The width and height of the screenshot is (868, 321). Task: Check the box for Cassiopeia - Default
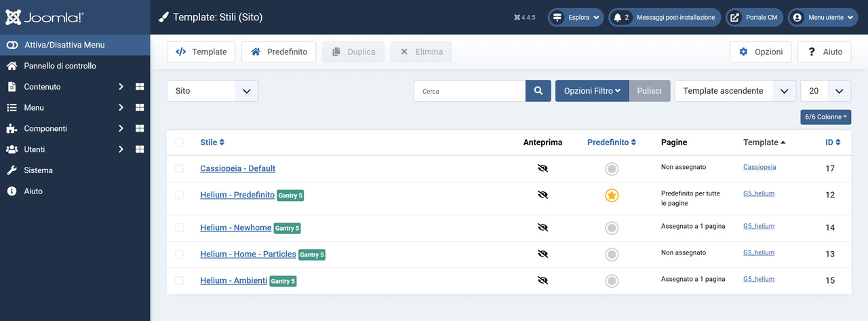coord(179,168)
